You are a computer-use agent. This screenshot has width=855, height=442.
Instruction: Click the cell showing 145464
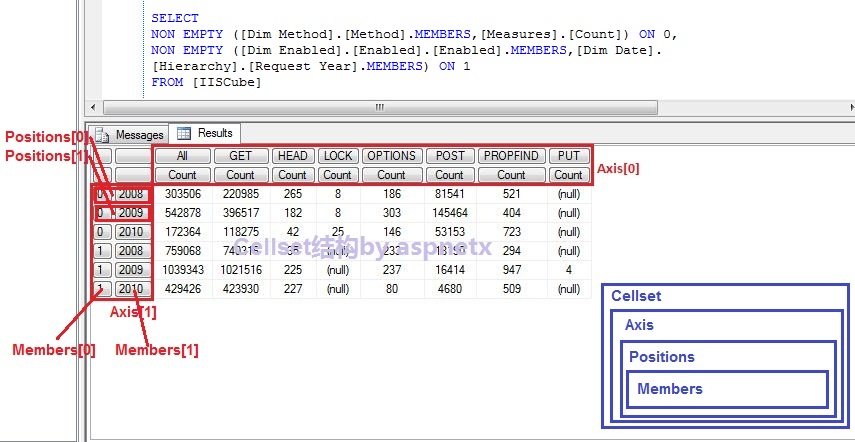(449, 213)
